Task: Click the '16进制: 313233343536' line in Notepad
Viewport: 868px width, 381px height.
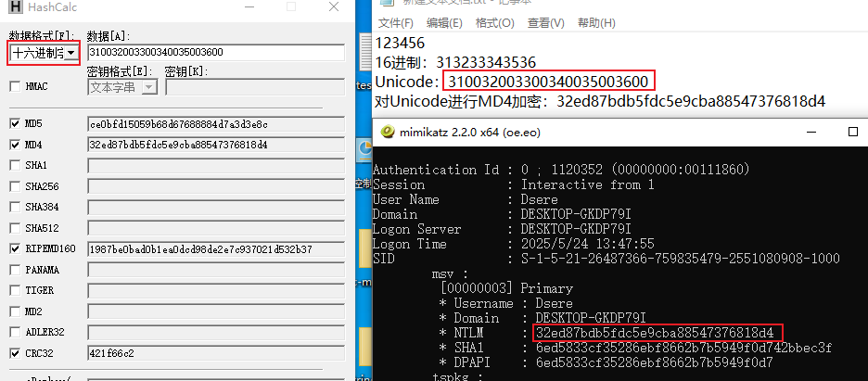Action: 455,62
